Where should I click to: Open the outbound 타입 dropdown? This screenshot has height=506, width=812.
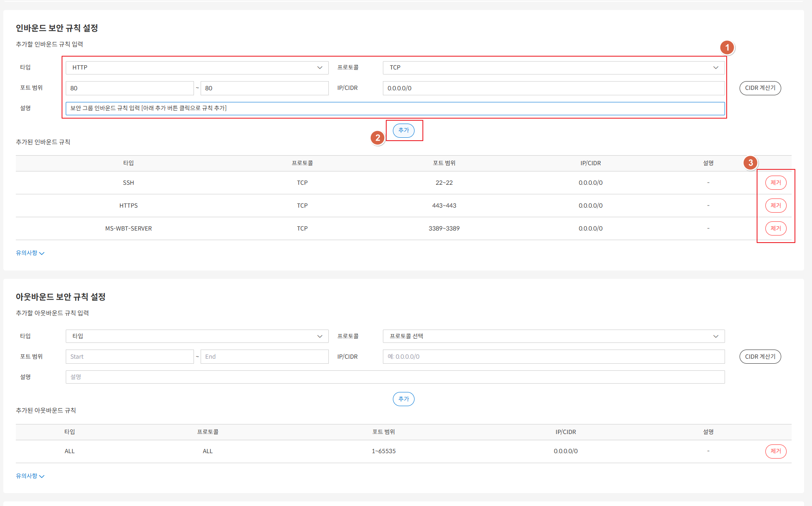coord(197,336)
